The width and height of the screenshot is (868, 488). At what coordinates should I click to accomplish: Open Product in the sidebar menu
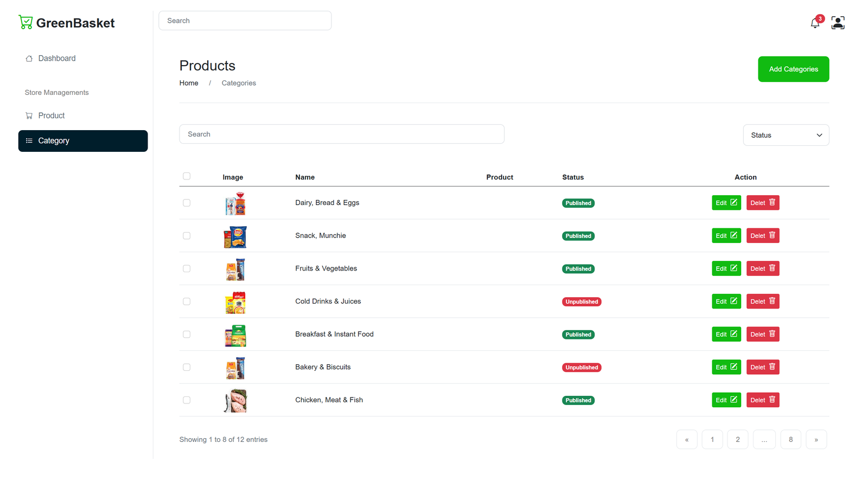click(x=51, y=115)
